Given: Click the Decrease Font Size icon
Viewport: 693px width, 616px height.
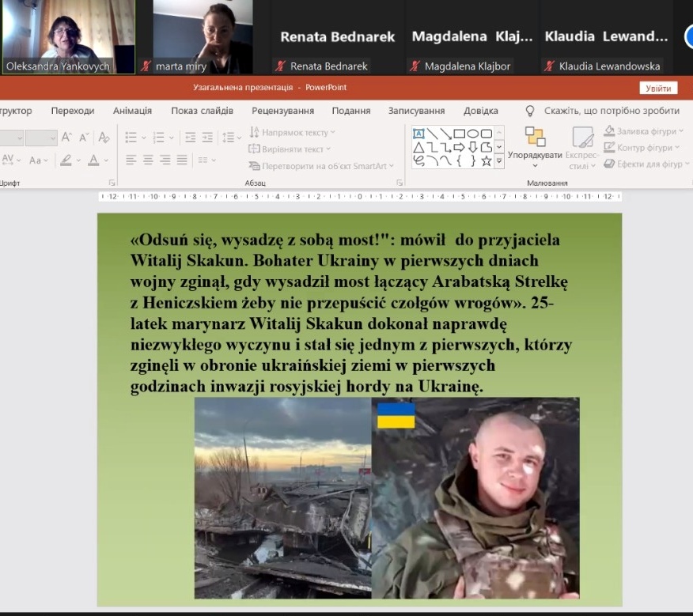Looking at the screenshot, I should click(84, 137).
